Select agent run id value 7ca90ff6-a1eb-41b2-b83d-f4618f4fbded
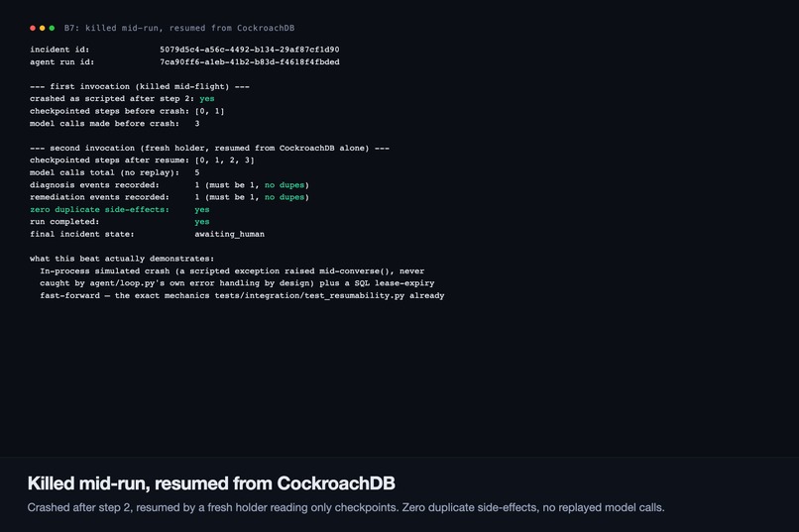Viewport: 799px width, 532px height. point(249,61)
